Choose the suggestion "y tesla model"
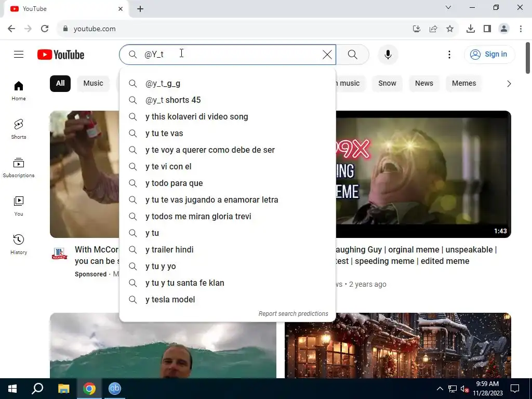This screenshot has width=532, height=399. tap(228, 300)
